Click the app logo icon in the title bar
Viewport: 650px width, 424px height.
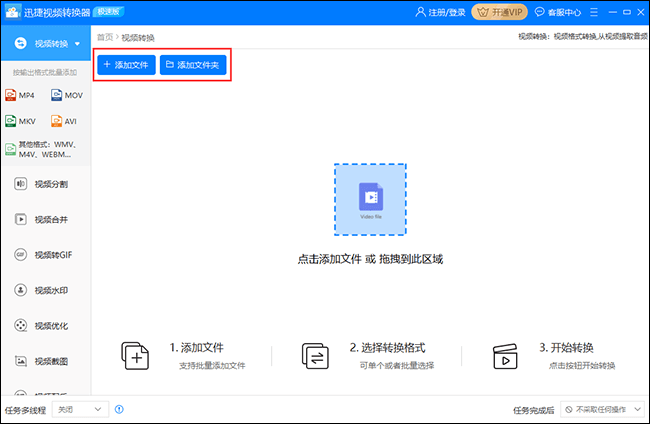tap(12, 12)
